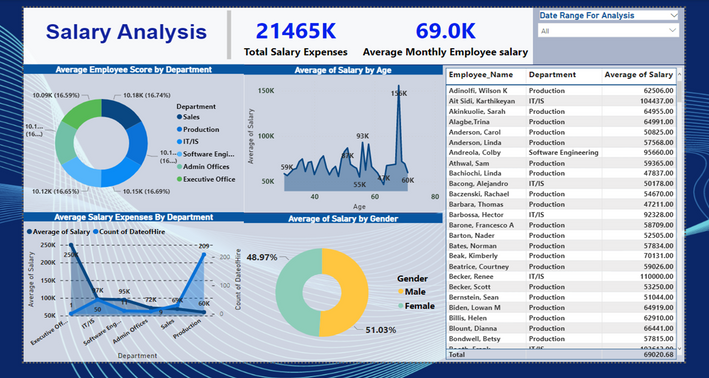Click the Average of Salary by Age title
The image size is (709, 378).
coord(343,70)
